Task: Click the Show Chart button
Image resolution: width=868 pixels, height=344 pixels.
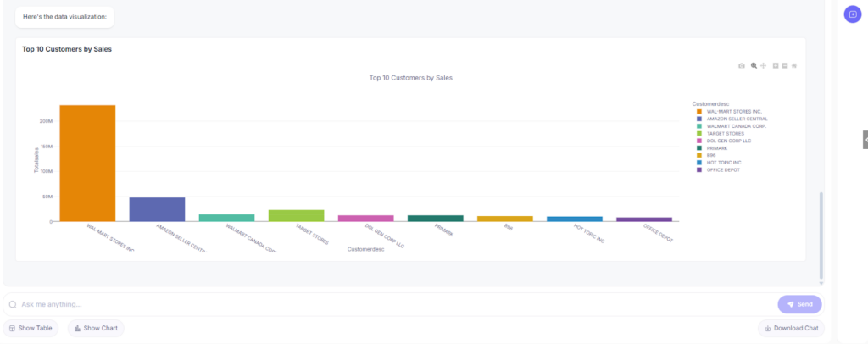Action: click(x=96, y=328)
